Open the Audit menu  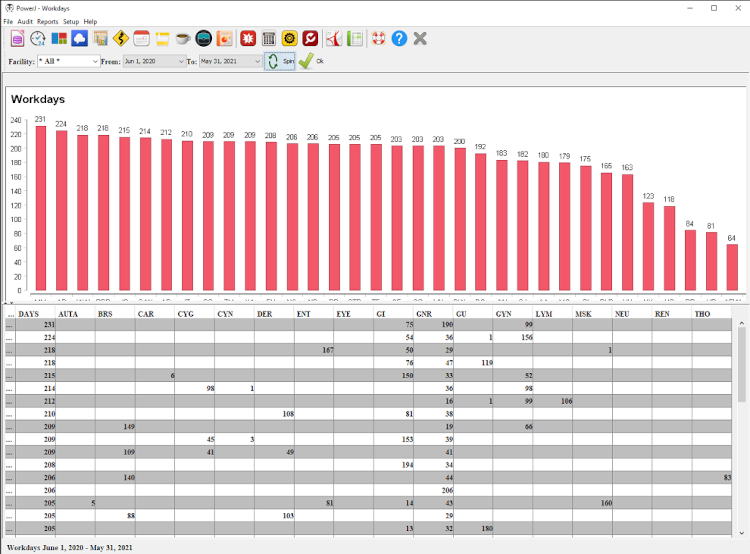click(25, 21)
